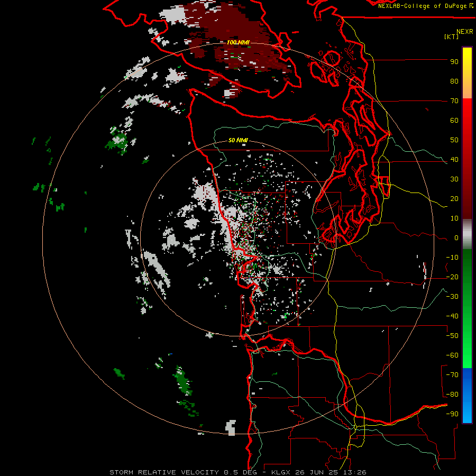
Task: Click the positive 60 knot scale label
Action: point(454,121)
